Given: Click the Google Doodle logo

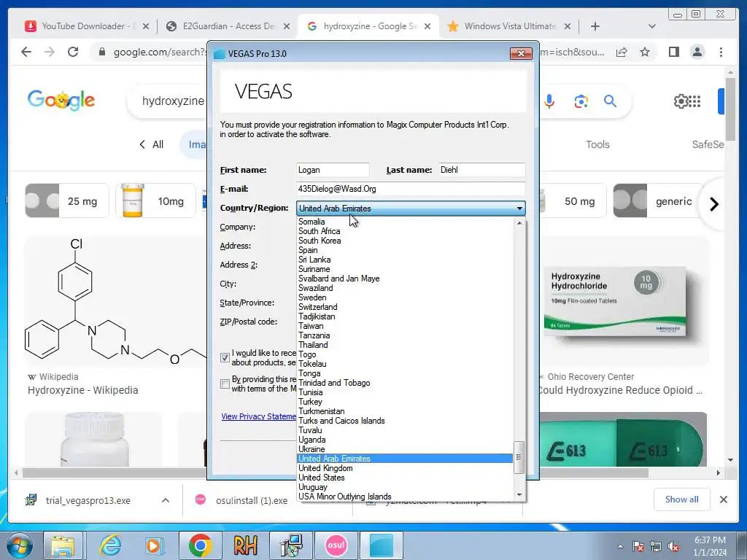Looking at the screenshot, I should (x=61, y=100).
